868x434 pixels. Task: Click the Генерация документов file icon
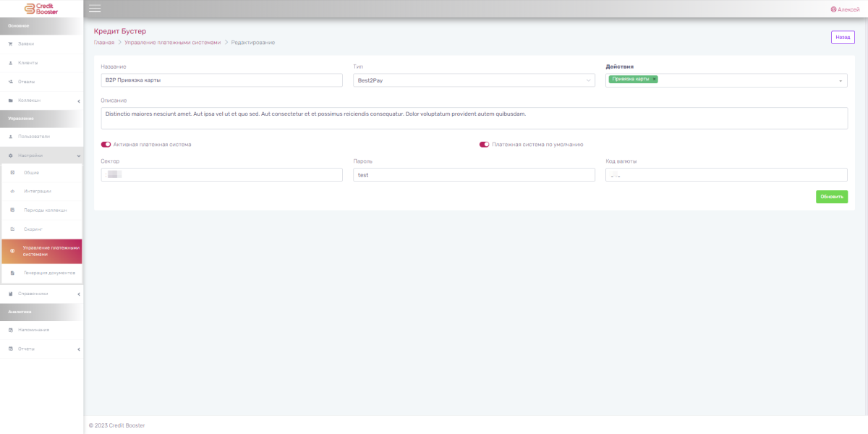click(x=13, y=273)
